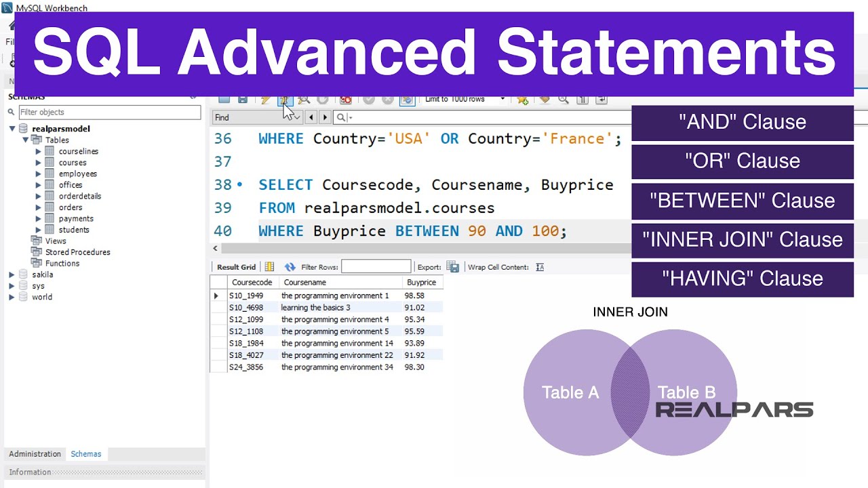Click the Coursename column header
Viewport: 868px width, 488px height.
(x=340, y=283)
